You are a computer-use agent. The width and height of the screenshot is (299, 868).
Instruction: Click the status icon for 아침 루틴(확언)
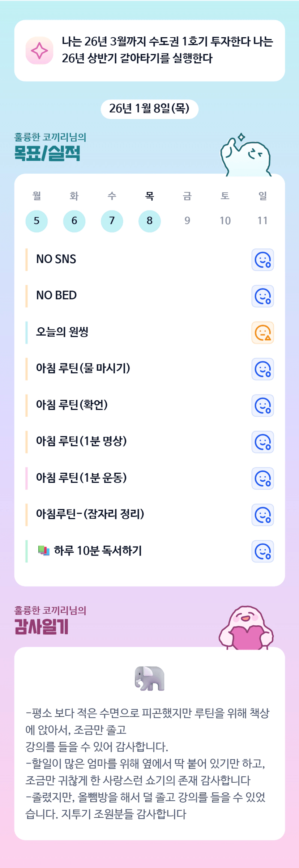tap(262, 406)
